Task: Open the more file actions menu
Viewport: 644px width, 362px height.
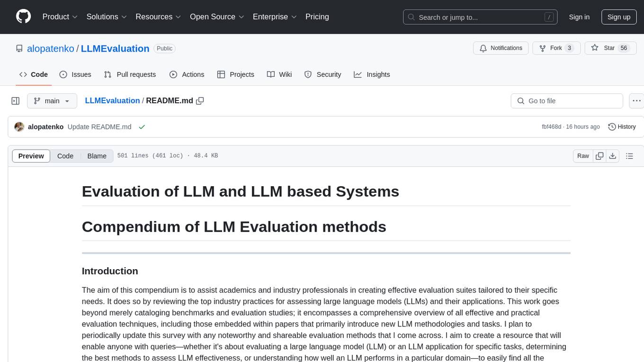Action: (636, 101)
